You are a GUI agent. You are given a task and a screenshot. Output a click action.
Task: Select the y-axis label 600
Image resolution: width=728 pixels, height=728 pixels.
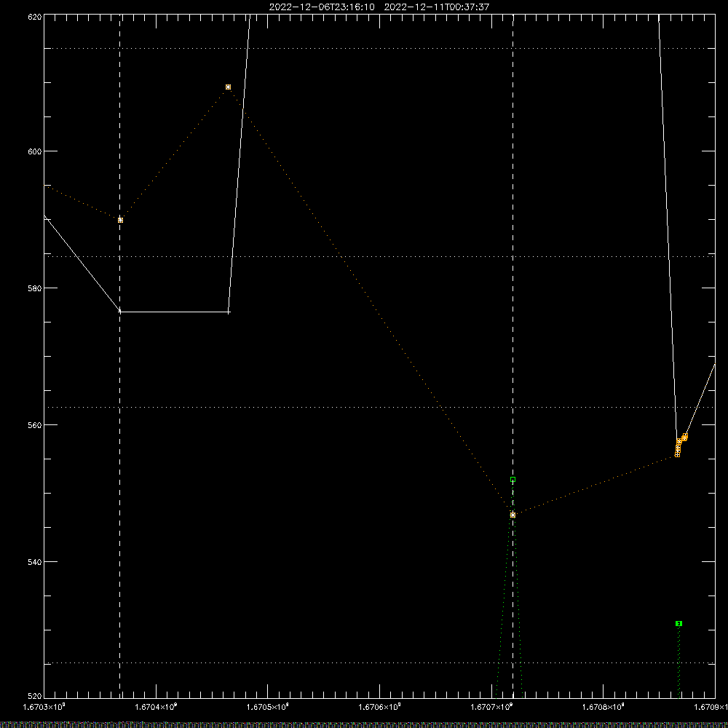tap(35, 151)
